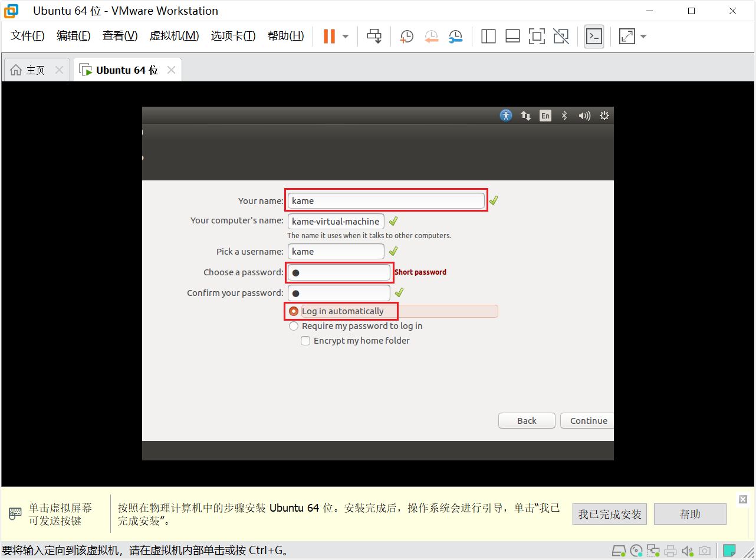756x560 pixels.
Task: Open the power options dropdown arrow beside pause
Action: [346, 37]
